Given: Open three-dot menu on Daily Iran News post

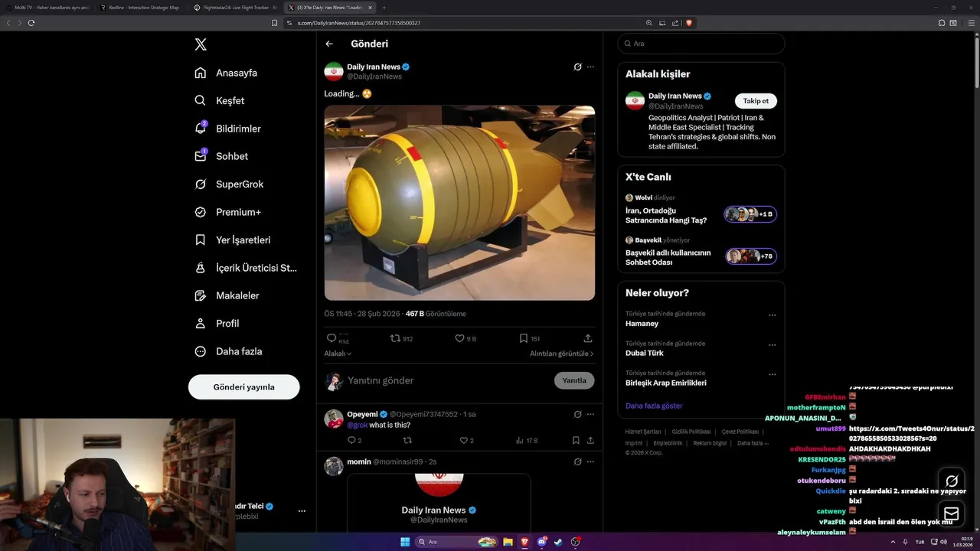Looking at the screenshot, I should 590,67.
